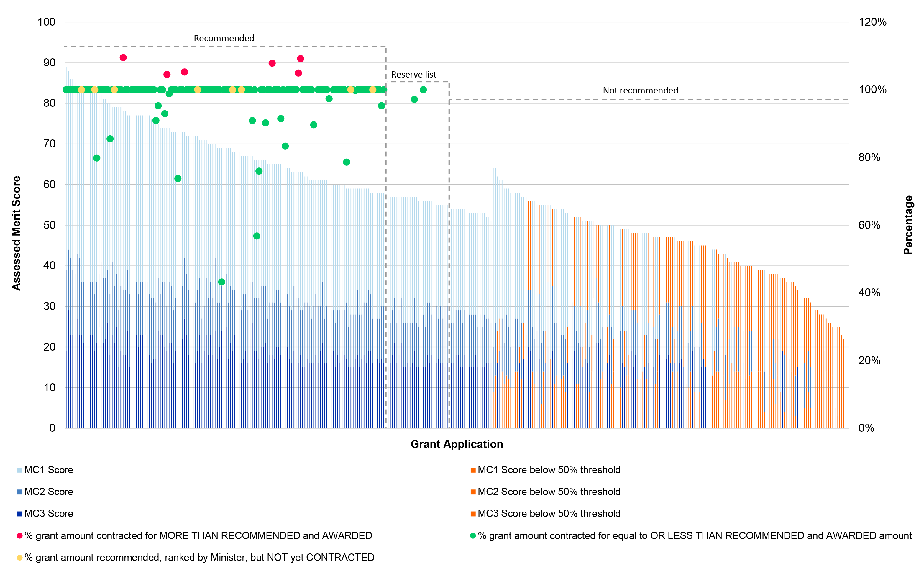Click the 'Assessed Merit Score' y-axis title
Screen dimensions: 924x580
(16, 233)
